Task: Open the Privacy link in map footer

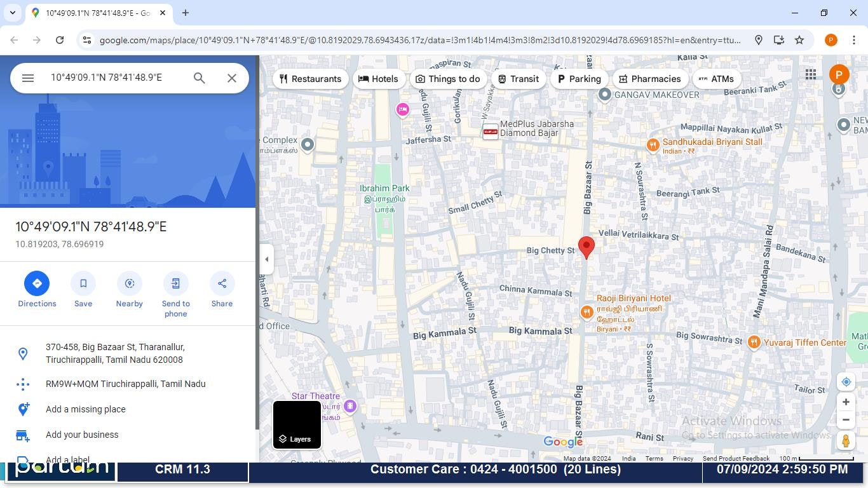Action: coord(682,458)
